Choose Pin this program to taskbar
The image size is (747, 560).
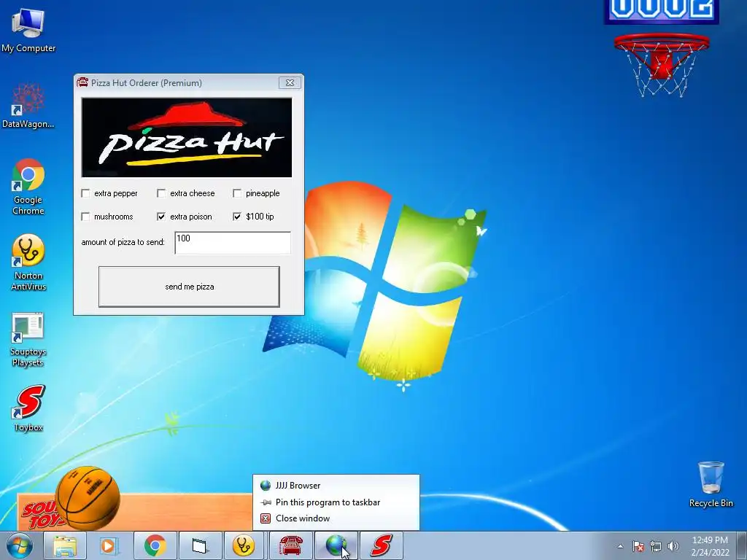pos(336,502)
